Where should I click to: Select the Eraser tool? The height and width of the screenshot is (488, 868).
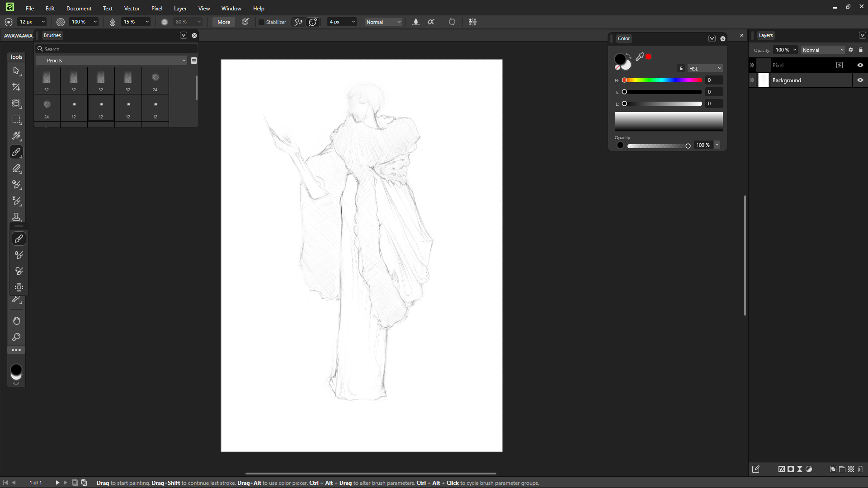pyautogui.click(x=16, y=169)
